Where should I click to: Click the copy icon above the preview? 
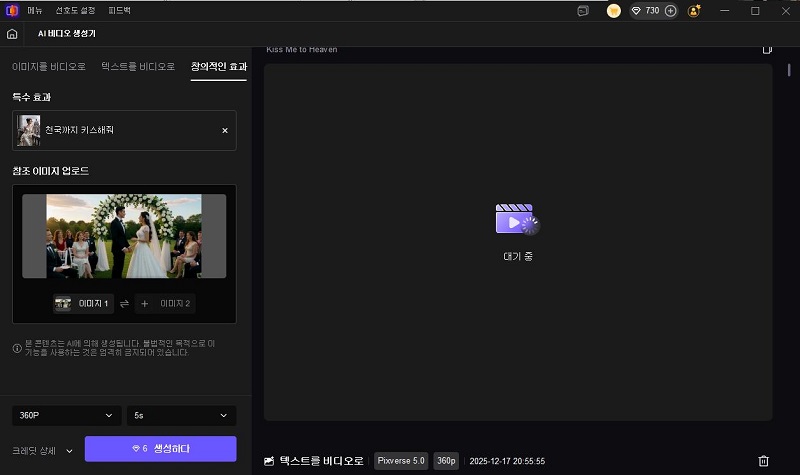point(767,49)
